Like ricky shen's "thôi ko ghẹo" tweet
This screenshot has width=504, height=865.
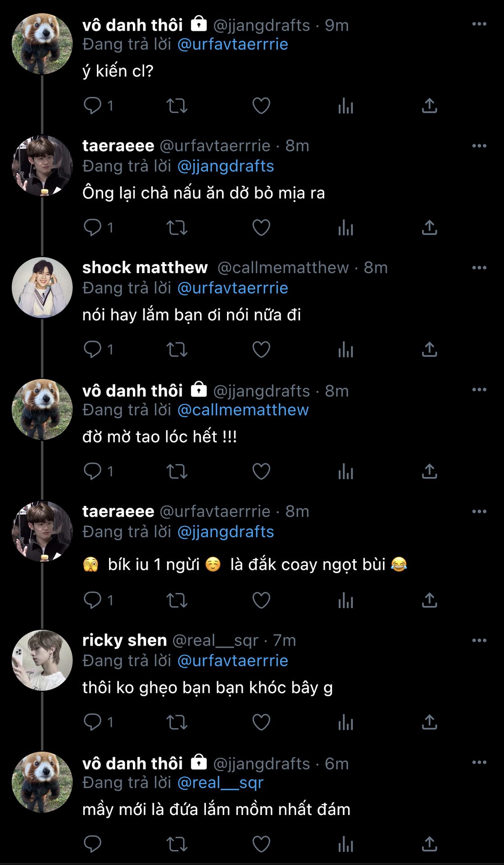pyautogui.click(x=261, y=722)
